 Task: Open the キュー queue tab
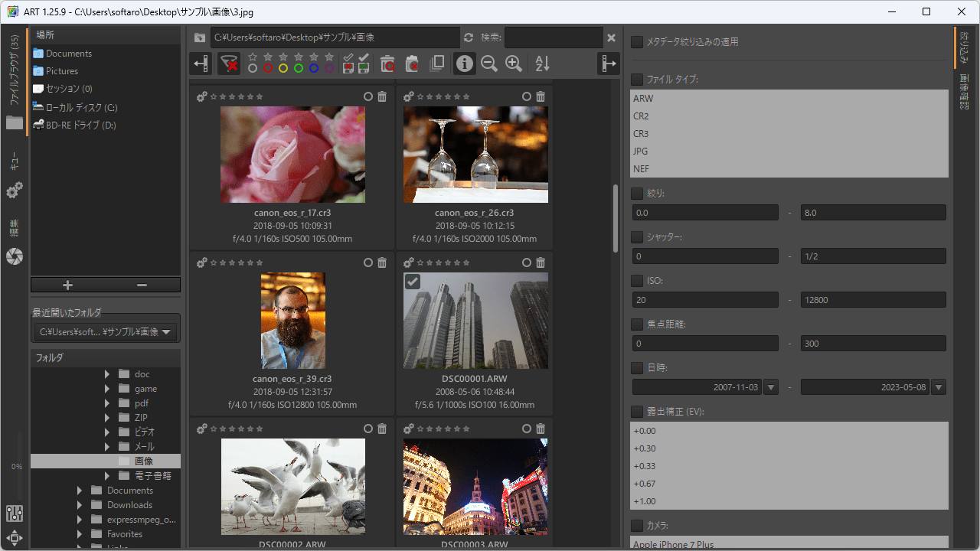(x=14, y=161)
